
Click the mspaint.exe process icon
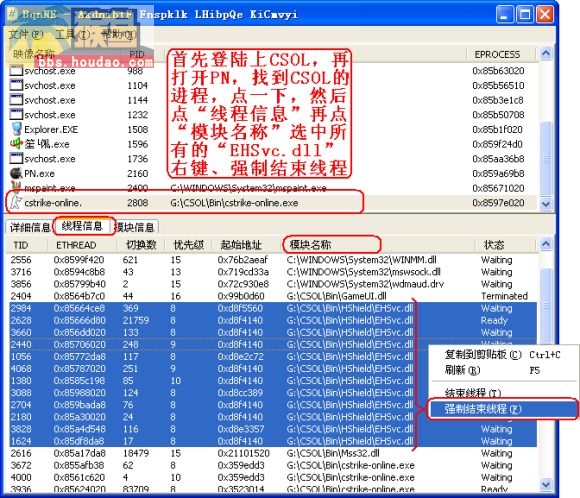click(x=16, y=188)
